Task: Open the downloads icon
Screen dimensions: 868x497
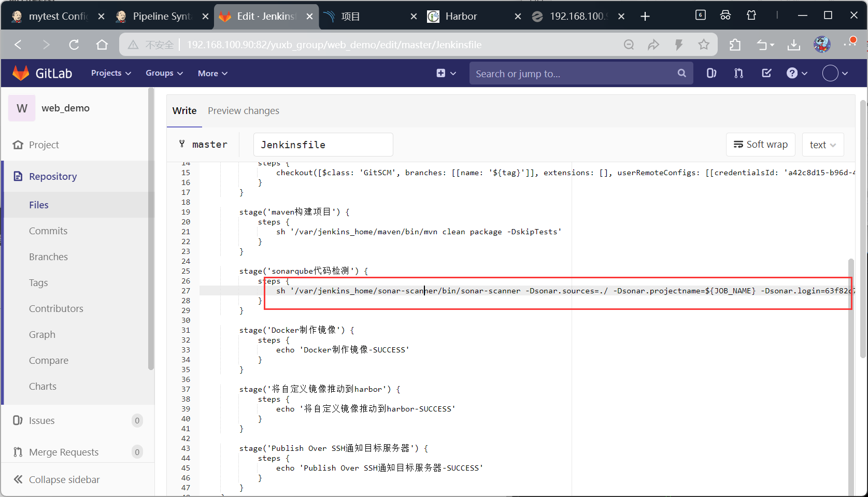Action: point(793,45)
